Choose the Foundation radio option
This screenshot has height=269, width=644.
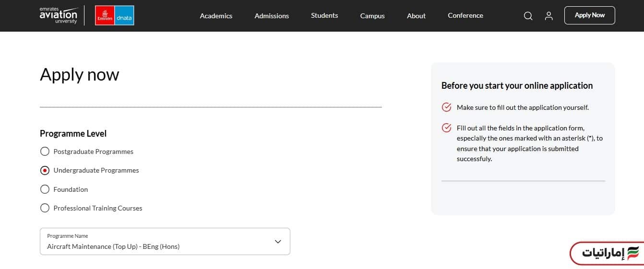[45, 189]
